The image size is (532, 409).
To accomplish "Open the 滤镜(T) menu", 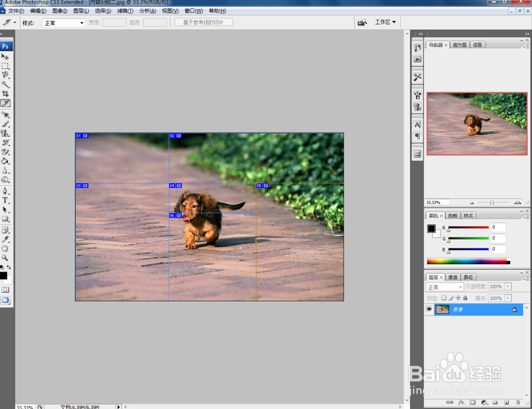I will pyautogui.click(x=125, y=11).
